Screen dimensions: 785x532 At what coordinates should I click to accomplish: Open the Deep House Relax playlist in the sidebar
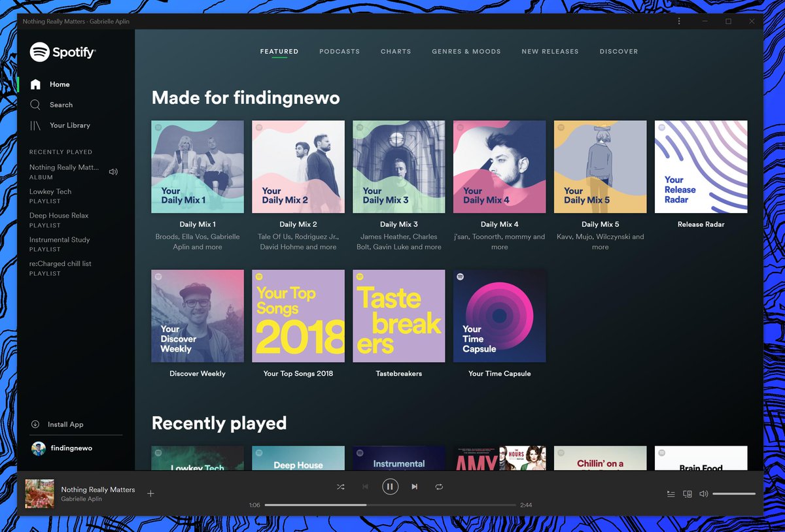(59, 216)
